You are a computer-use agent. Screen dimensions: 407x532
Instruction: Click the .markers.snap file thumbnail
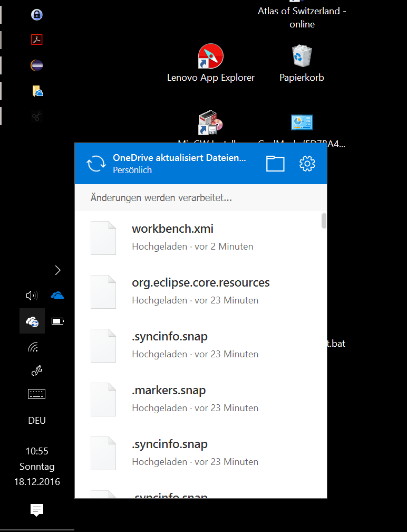(103, 400)
